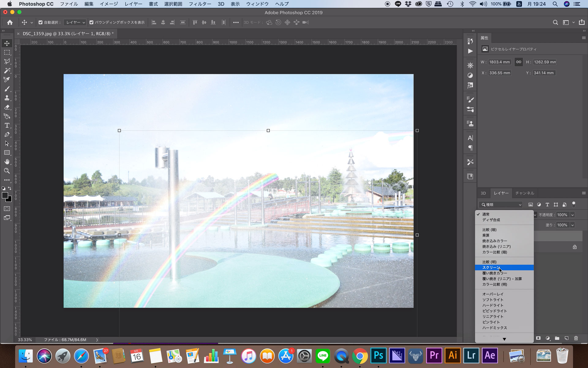
Task: Add a new adjustment layer
Action: (x=548, y=338)
